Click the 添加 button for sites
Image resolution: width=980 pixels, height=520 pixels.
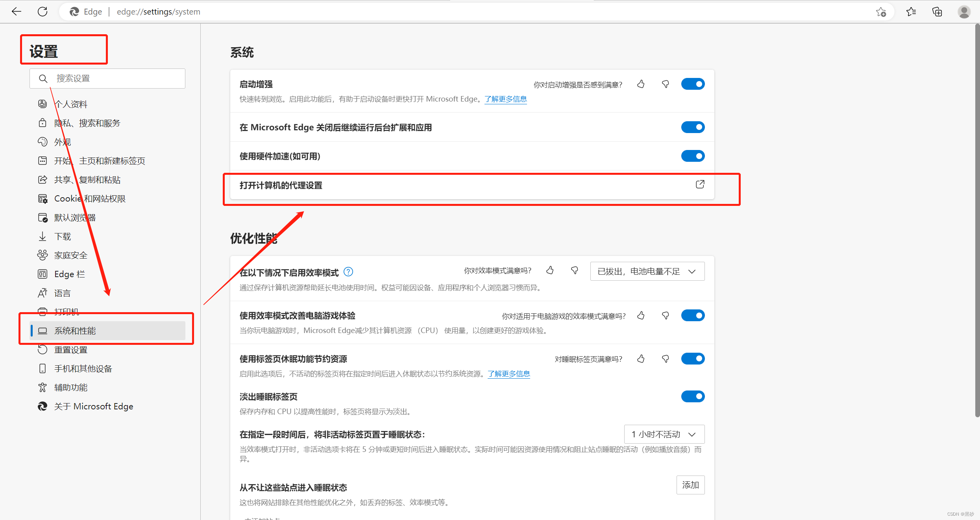tap(690, 485)
